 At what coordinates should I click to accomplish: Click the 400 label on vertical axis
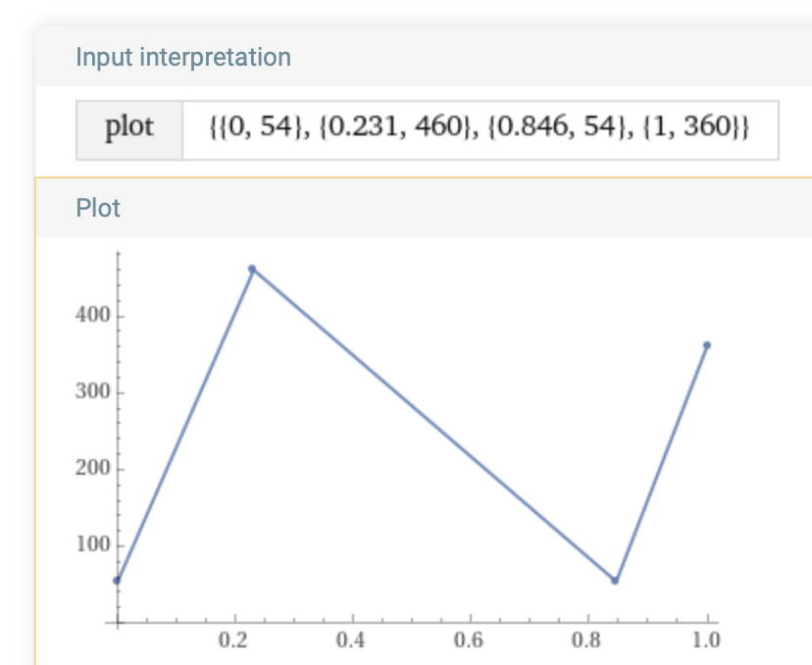pyautogui.click(x=91, y=317)
